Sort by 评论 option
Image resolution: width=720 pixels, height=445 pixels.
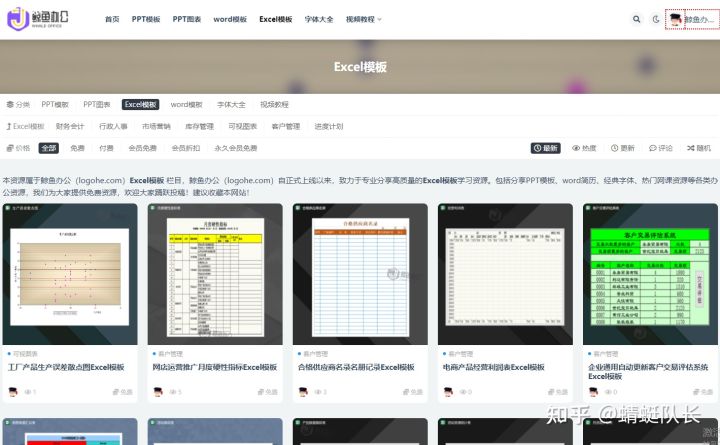tap(661, 148)
